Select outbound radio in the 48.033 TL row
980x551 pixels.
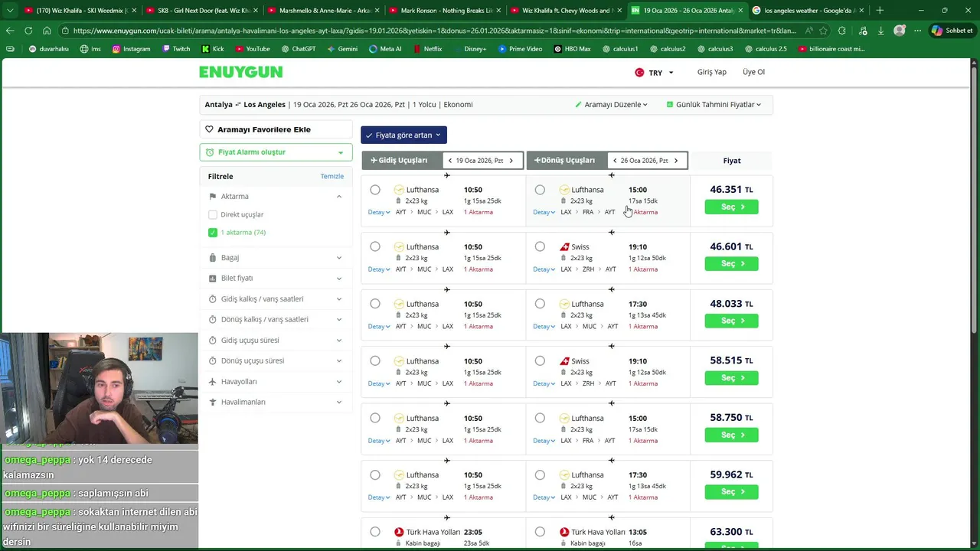click(375, 304)
